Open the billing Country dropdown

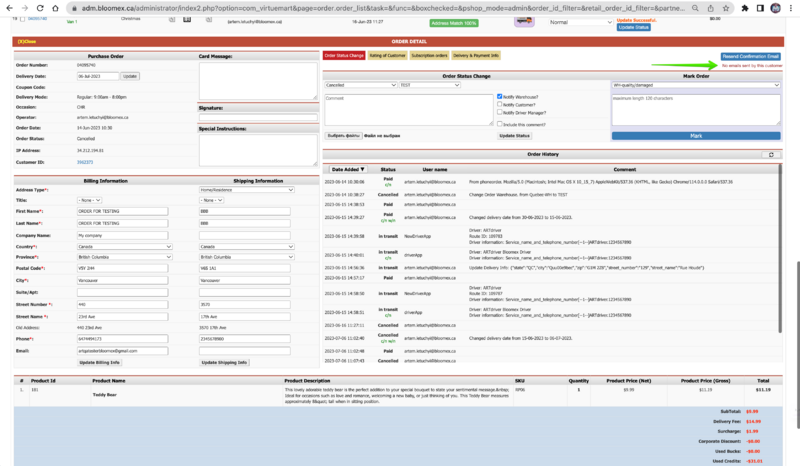pyautogui.click(x=124, y=247)
